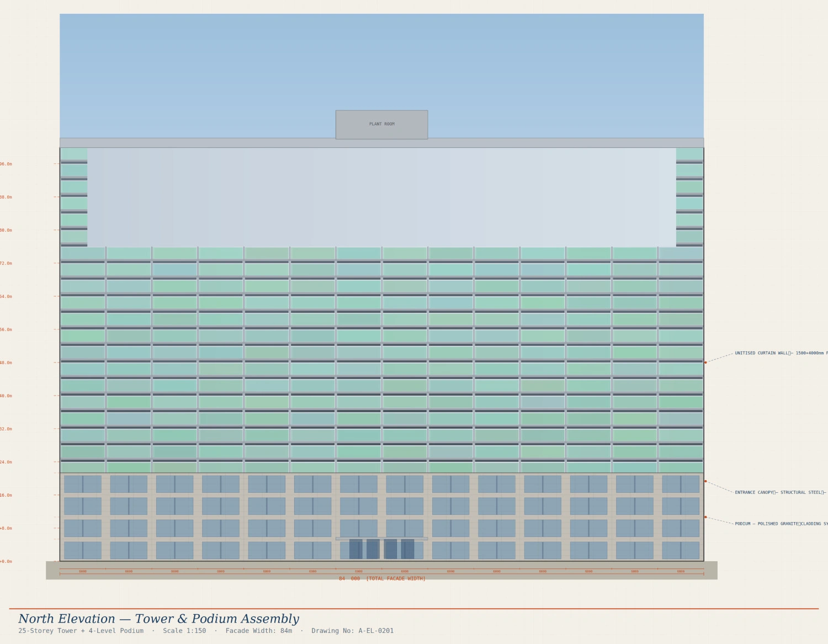828x644 pixels.
Task: Select the red callout dot for the podium cladding
Action: point(705,517)
